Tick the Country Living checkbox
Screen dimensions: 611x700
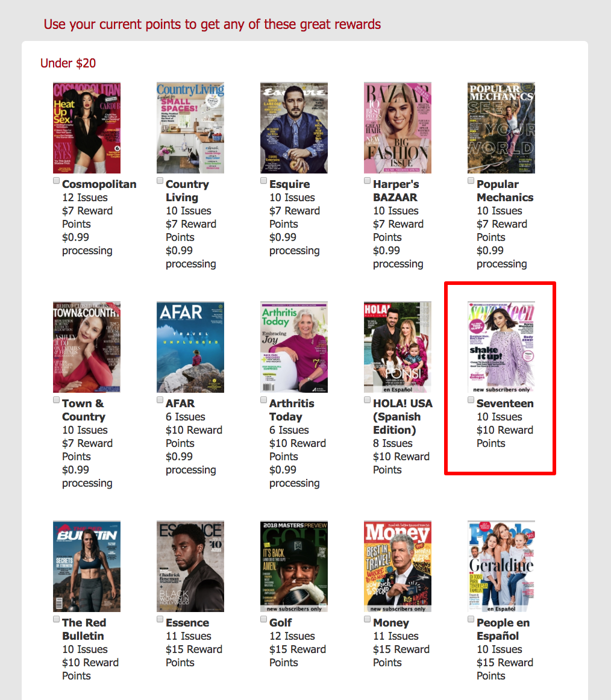pyautogui.click(x=160, y=181)
